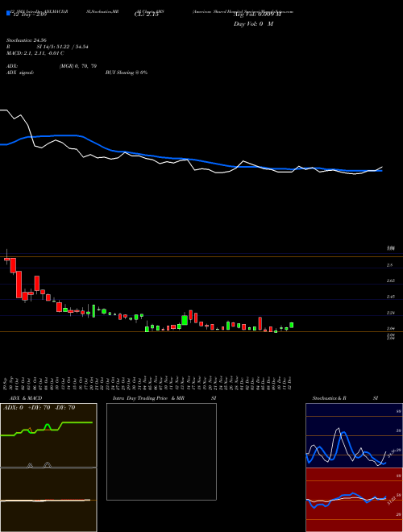Click the 'Avg Vol: 0.009 M' readout
403x532 pixels.
point(257,15)
